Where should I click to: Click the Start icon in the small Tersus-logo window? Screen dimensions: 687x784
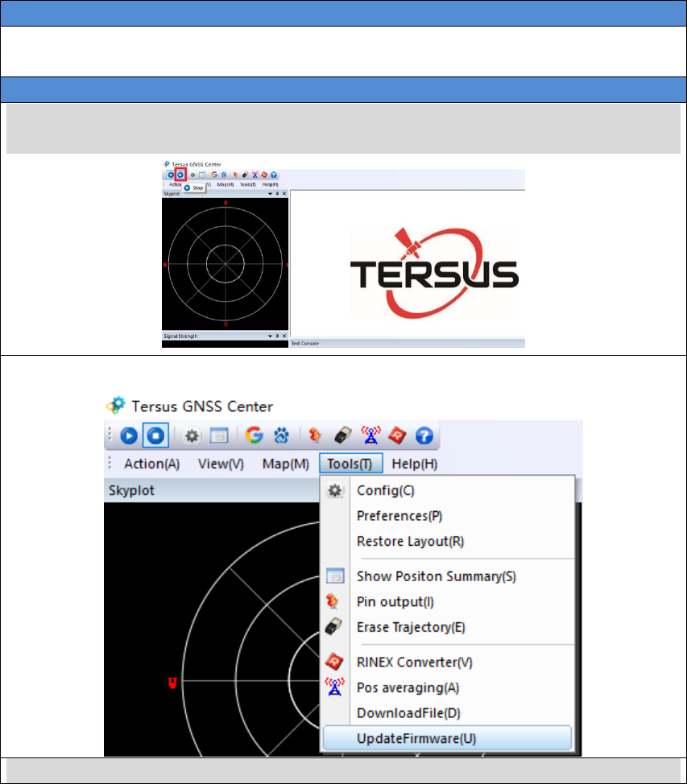pyautogui.click(x=171, y=175)
